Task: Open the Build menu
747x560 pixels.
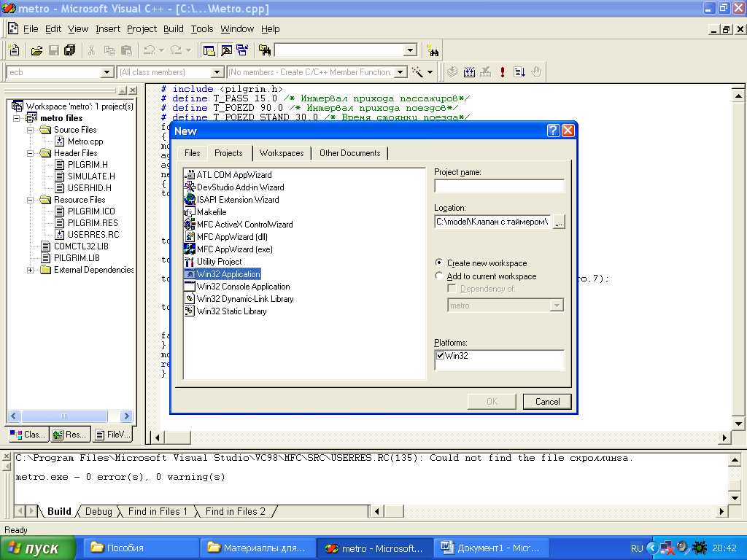Action: (174, 29)
